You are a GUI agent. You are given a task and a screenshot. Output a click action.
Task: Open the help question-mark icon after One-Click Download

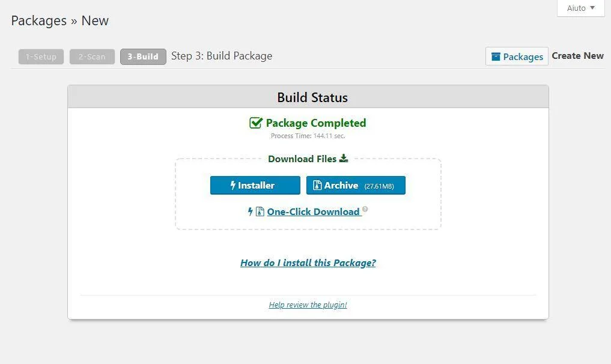pyautogui.click(x=365, y=208)
